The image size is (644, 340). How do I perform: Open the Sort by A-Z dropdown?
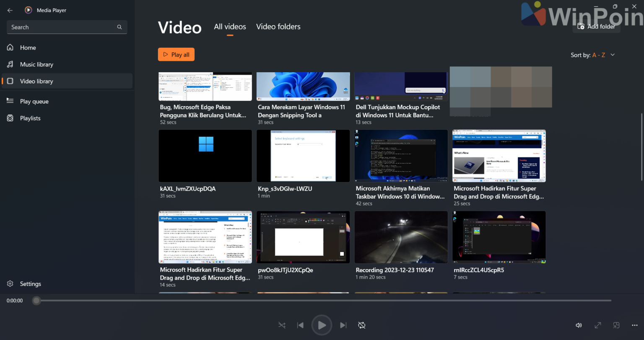point(592,55)
